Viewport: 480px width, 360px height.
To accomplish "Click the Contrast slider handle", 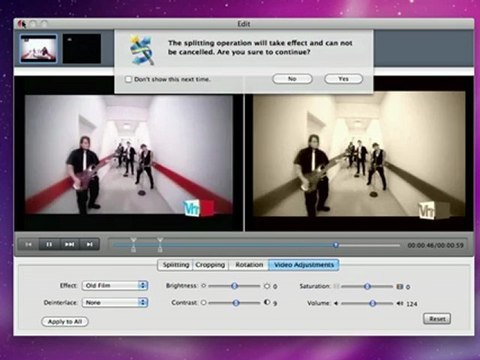I will (236, 303).
